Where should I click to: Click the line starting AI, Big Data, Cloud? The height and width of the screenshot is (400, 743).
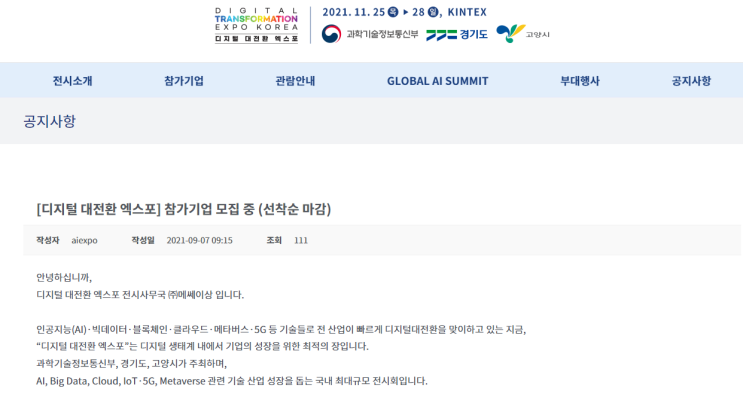click(x=232, y=381)
